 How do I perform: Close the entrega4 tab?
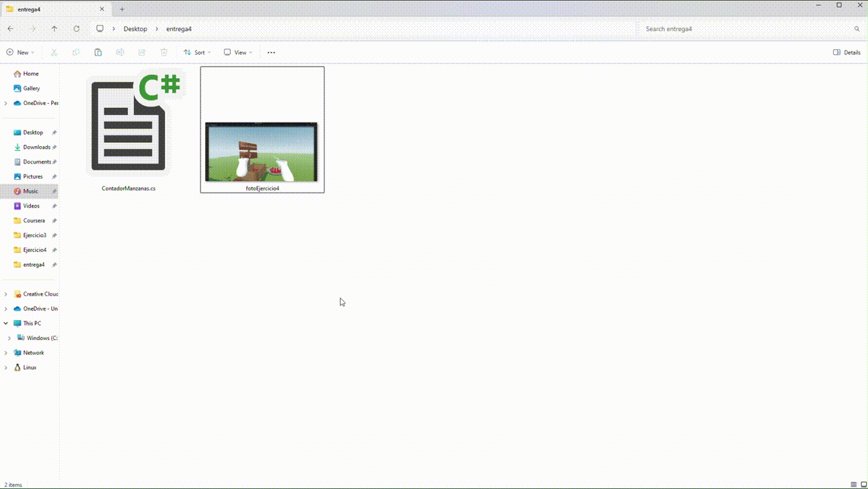point(102,9)
